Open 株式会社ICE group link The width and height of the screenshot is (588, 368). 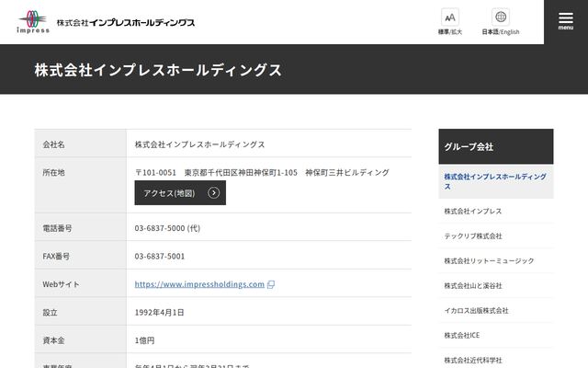[461, 335]
